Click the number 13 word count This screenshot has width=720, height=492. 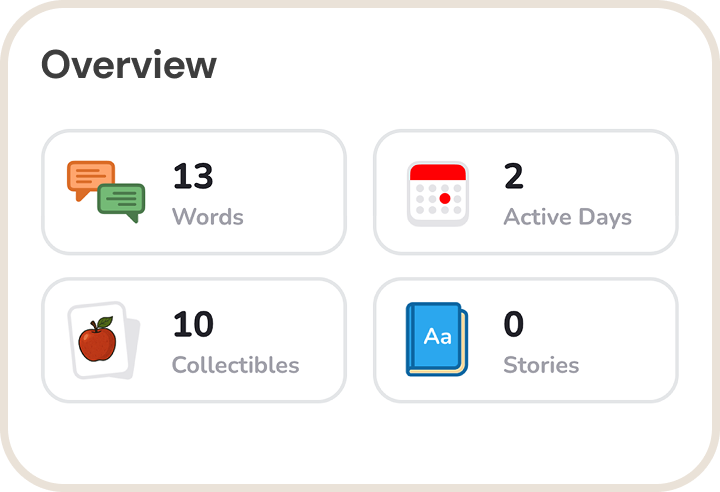click(193, 177)
